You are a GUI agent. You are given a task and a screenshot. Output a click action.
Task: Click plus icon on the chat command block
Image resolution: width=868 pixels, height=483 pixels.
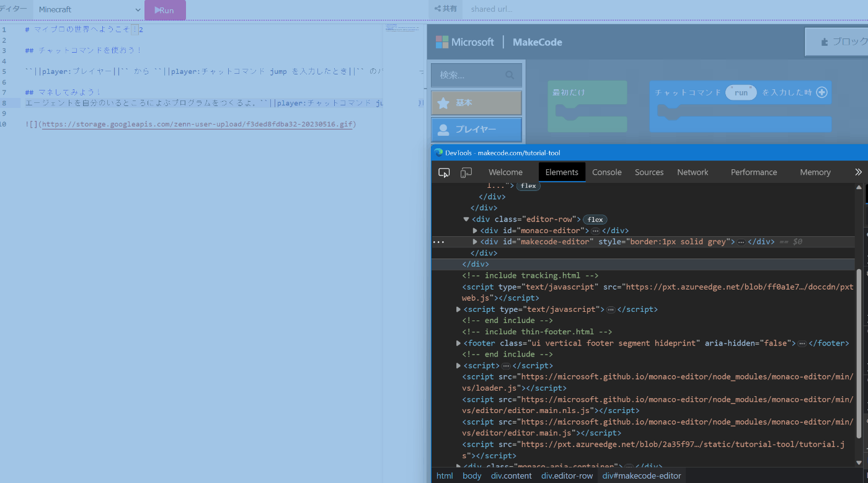point(822,92)
